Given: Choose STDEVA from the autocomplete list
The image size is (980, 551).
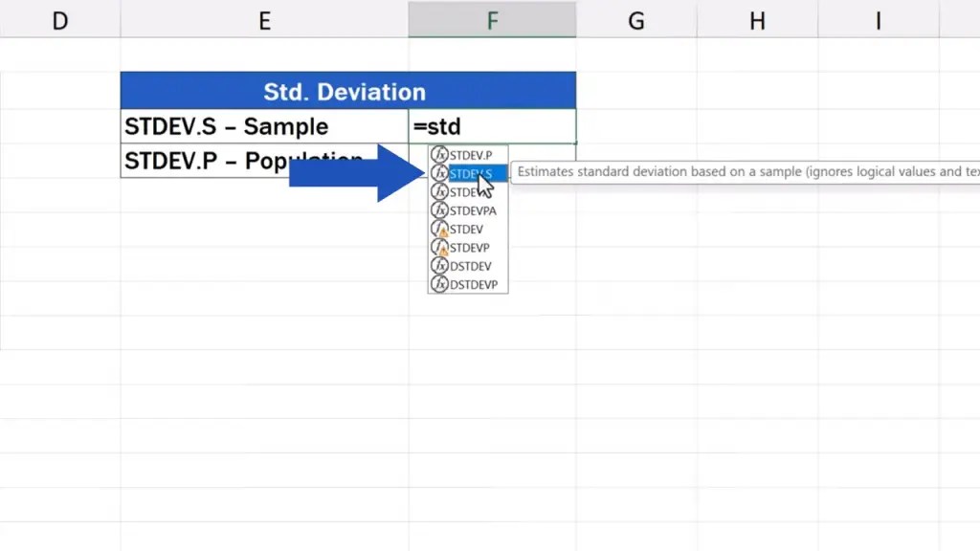Looking at the screenshot, I should [468, 192].
